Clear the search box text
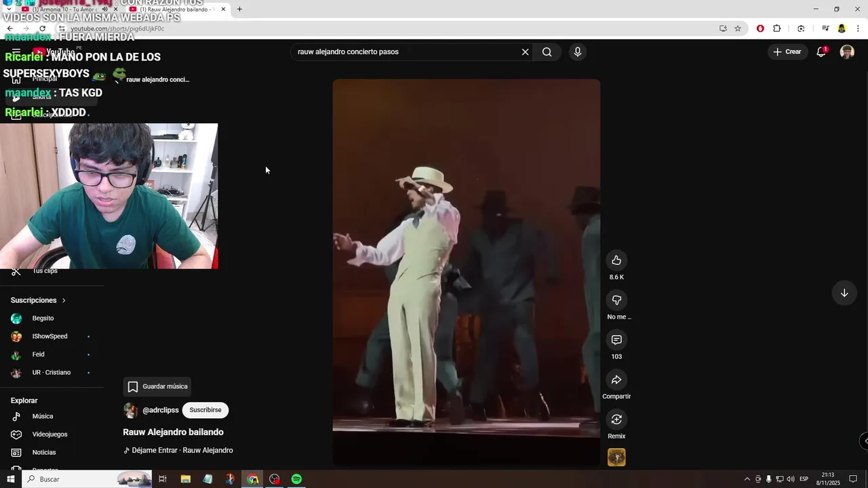868x488 pixels. pyautogui.click(x=525, y=52)
